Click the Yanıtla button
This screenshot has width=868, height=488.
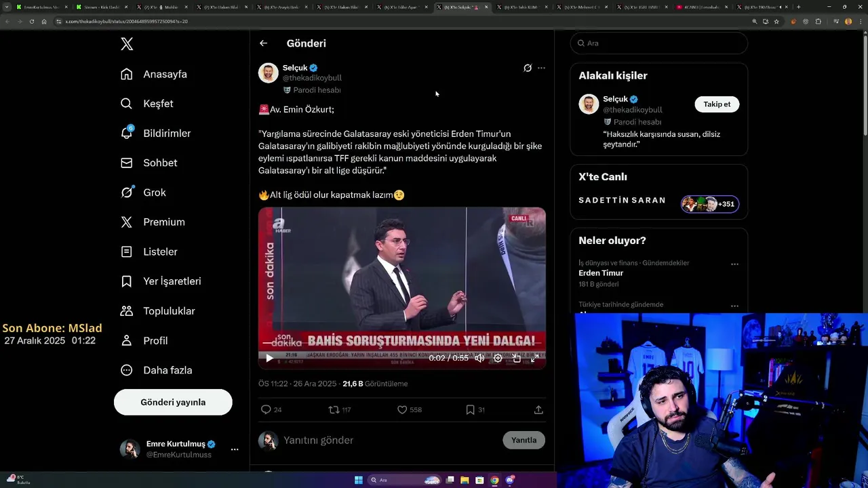(x=524, y=440)
